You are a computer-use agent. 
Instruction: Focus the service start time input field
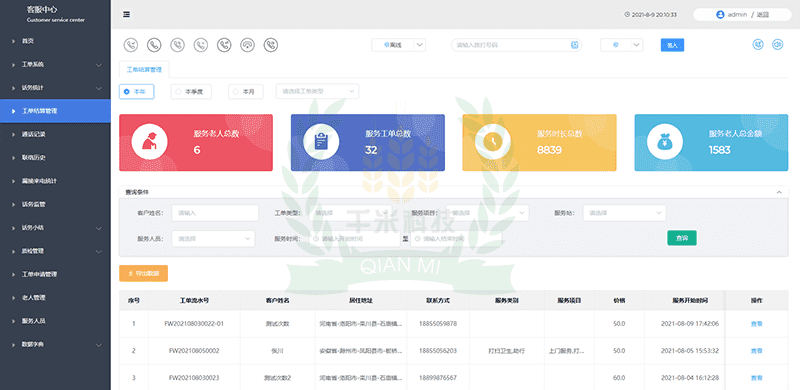[355, 238]
